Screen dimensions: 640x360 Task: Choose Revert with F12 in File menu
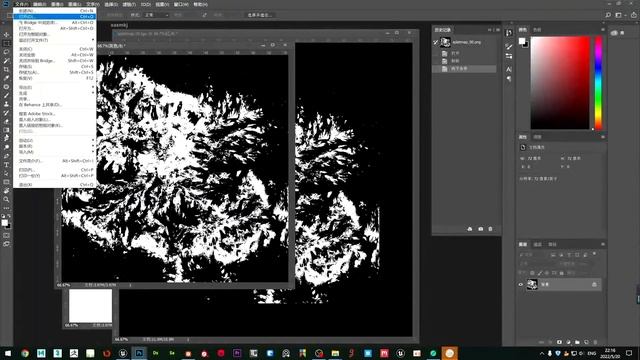click(54, 78)
